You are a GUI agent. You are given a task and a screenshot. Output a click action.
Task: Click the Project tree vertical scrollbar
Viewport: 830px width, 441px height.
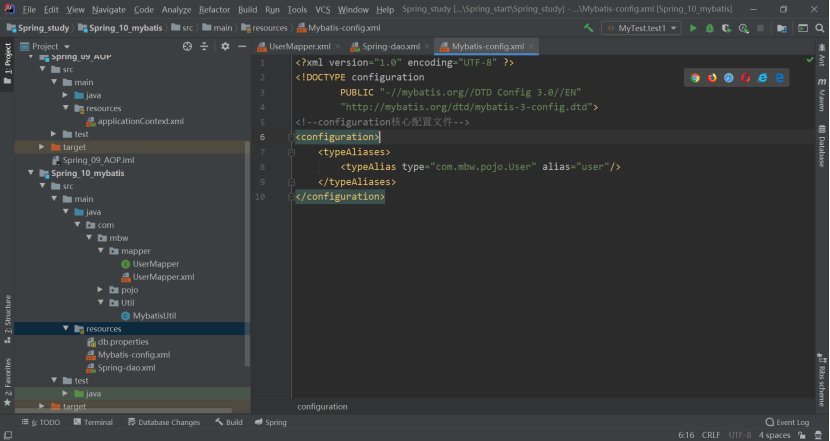(247, 254)
